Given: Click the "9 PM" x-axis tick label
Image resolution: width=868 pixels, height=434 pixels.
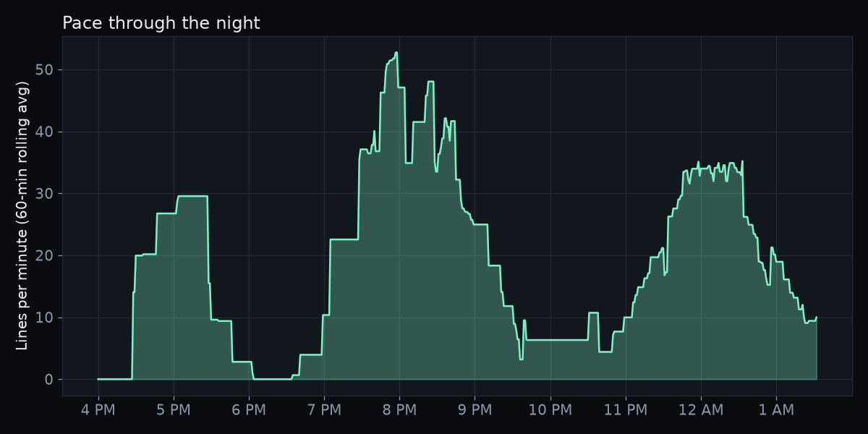Looking at the screenshot, I should (x=475, y=410).
